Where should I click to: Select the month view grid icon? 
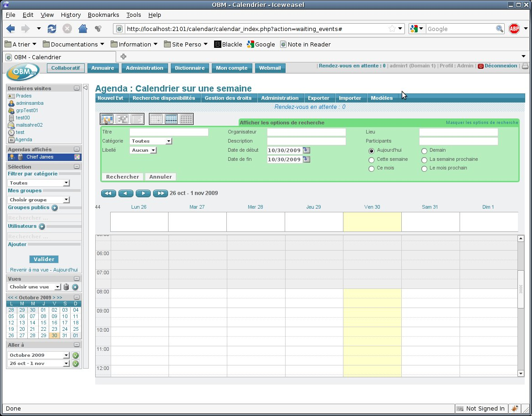click(x=186, y=119)
